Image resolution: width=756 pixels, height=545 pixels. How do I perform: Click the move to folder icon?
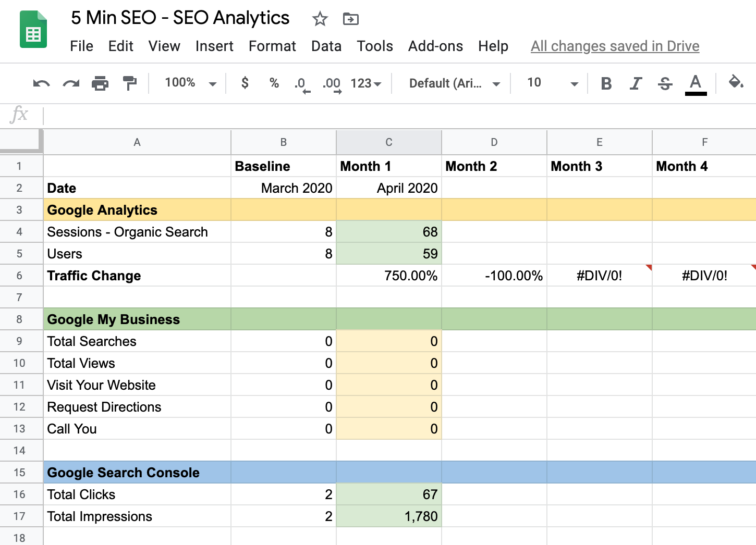tap(350, 19)
